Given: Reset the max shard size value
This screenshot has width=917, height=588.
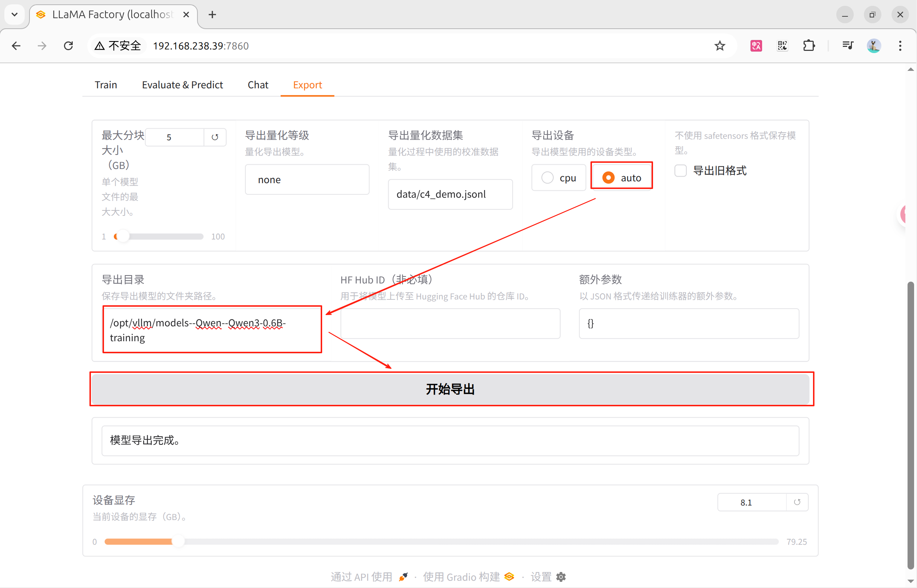Looking at the screenshot, I should 215,137.
